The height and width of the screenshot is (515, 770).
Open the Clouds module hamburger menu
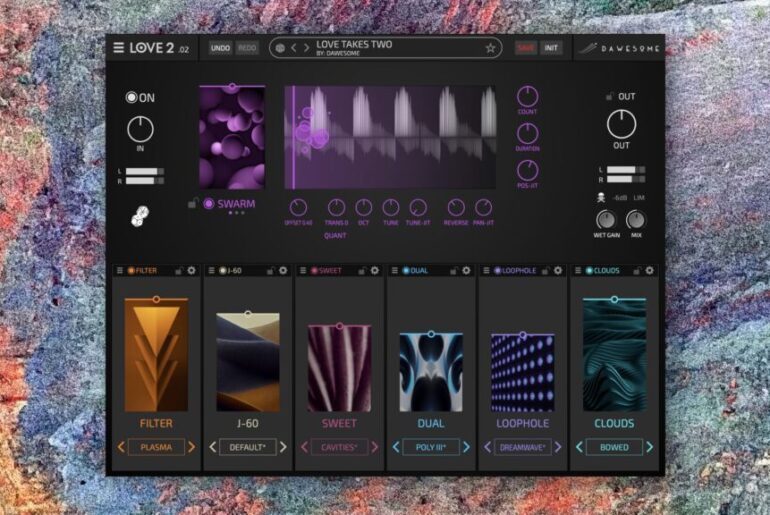click(x=578, y=271)
